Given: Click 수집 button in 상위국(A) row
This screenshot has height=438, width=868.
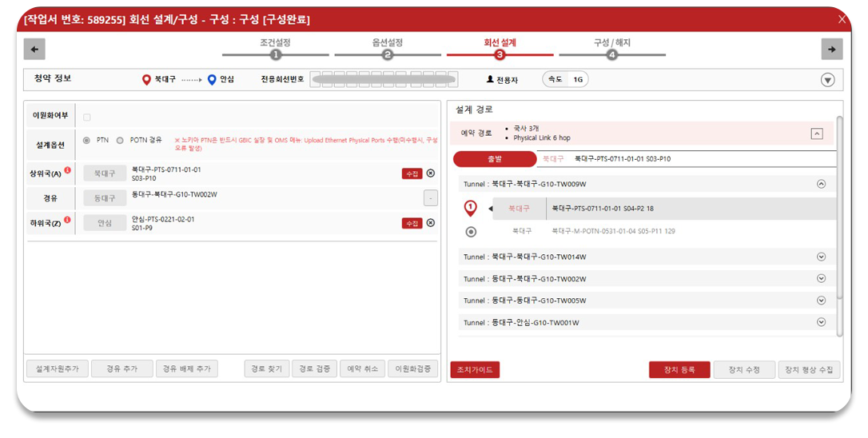Looking at the screenshot, I should (x=412, y=174).
